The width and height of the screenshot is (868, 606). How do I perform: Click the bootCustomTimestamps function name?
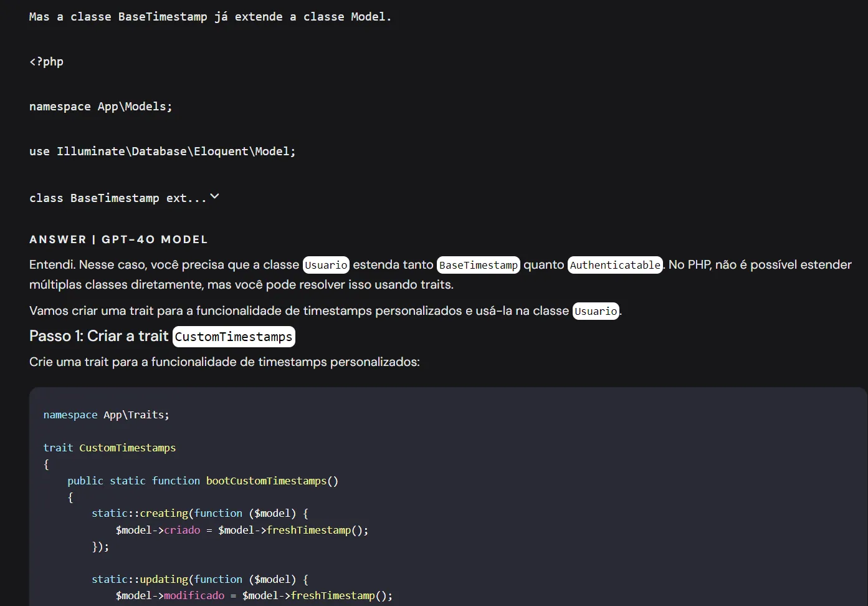coord(266,481)
